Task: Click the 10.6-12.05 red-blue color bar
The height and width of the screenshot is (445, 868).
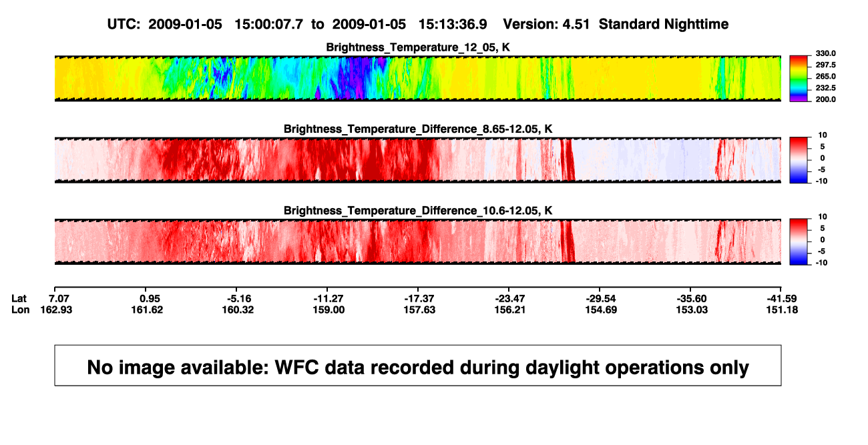Action: (799, 242)
